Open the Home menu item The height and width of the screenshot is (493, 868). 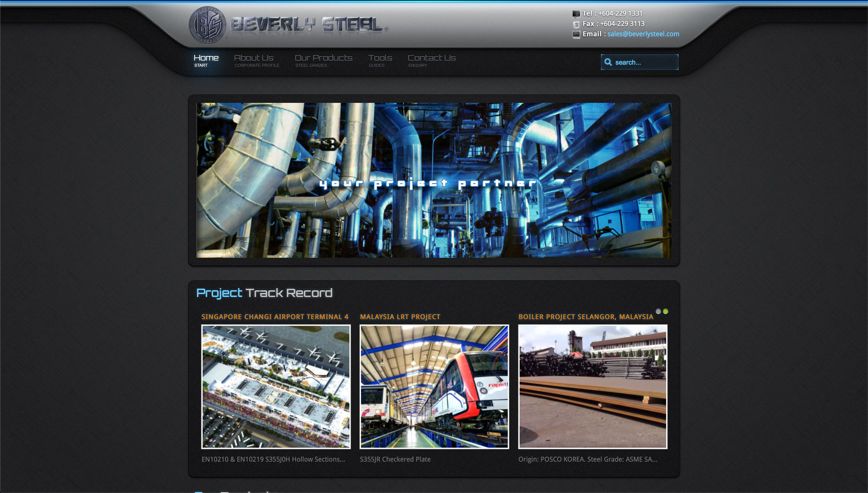click(x=206, y=60)
